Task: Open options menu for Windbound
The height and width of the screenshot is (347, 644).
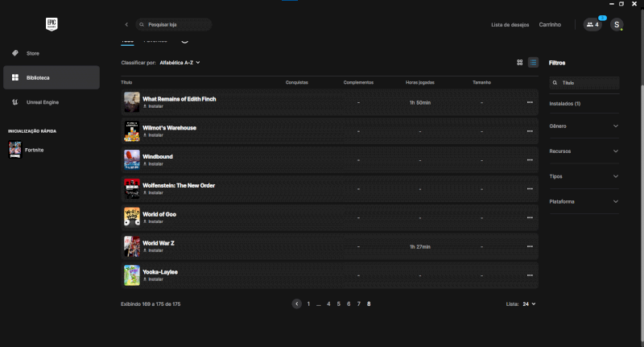Action: (x=530, y=159)
